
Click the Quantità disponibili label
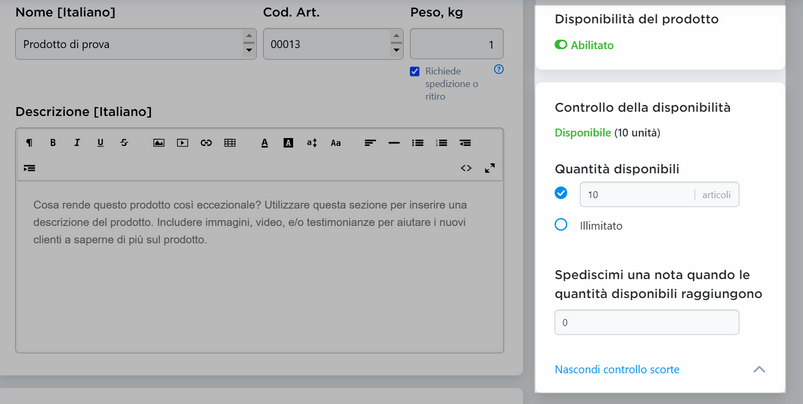(617, 169)
